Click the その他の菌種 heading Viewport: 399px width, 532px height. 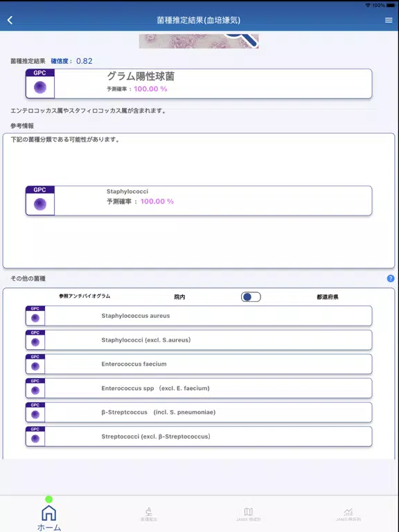[x=28, y=278]
